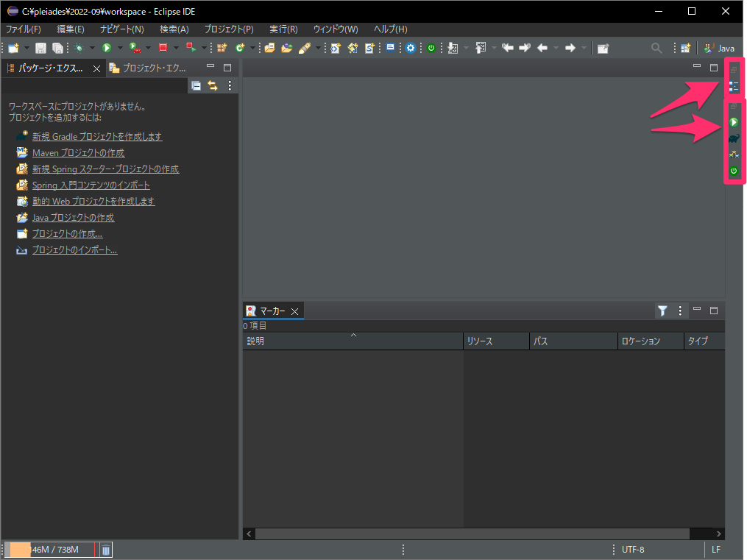Open the 実行(R) menu
Viewport: 747px width, 560px height.
tap(283, 29)
